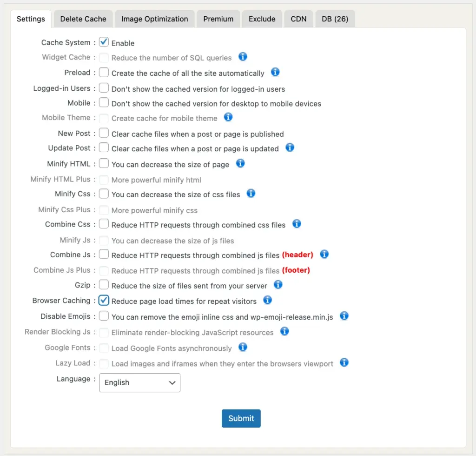Click 'Eliminate render-blocking JavaScript resources' text
This screenshot has width=476, height=456.
point(192,332)
